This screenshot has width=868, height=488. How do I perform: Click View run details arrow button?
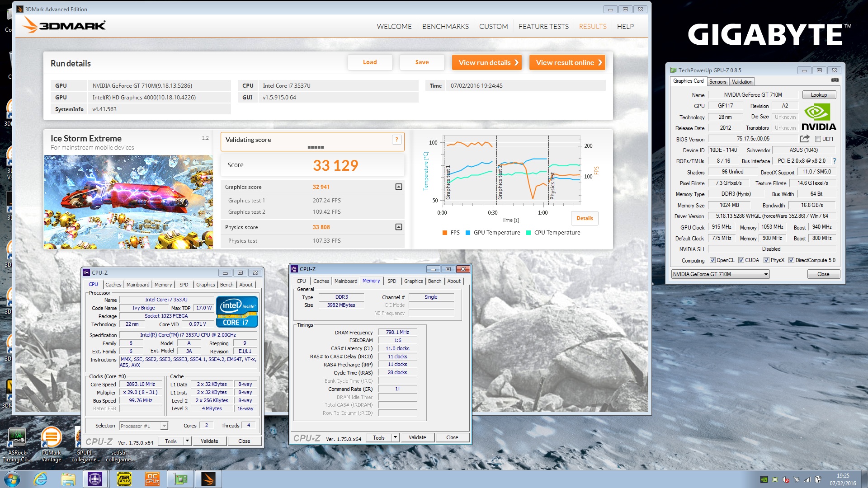point(486,62)
